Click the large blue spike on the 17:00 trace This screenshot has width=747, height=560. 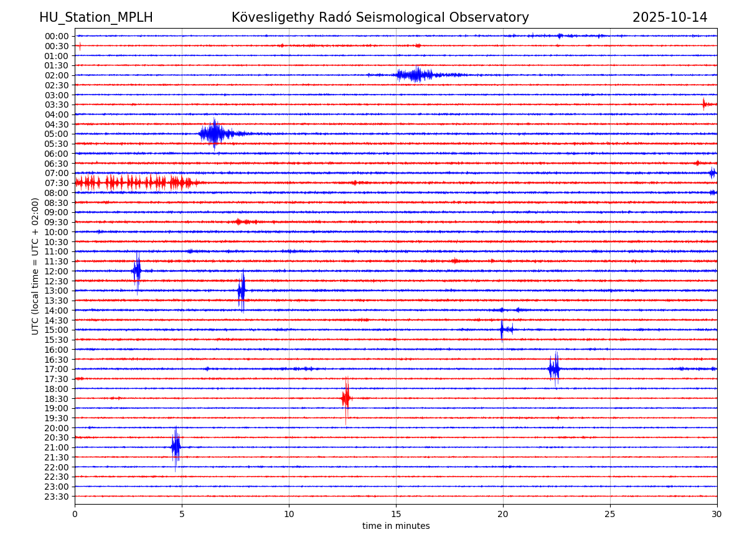click(x=554, y=369)
